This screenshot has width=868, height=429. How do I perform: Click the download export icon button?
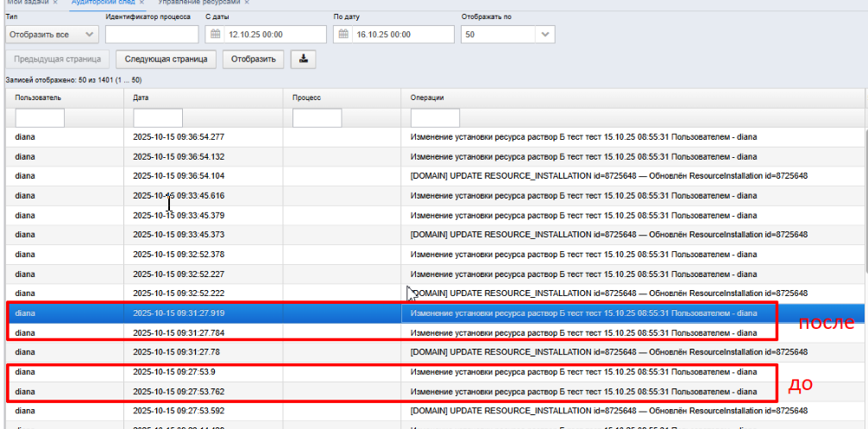point(303,60)
